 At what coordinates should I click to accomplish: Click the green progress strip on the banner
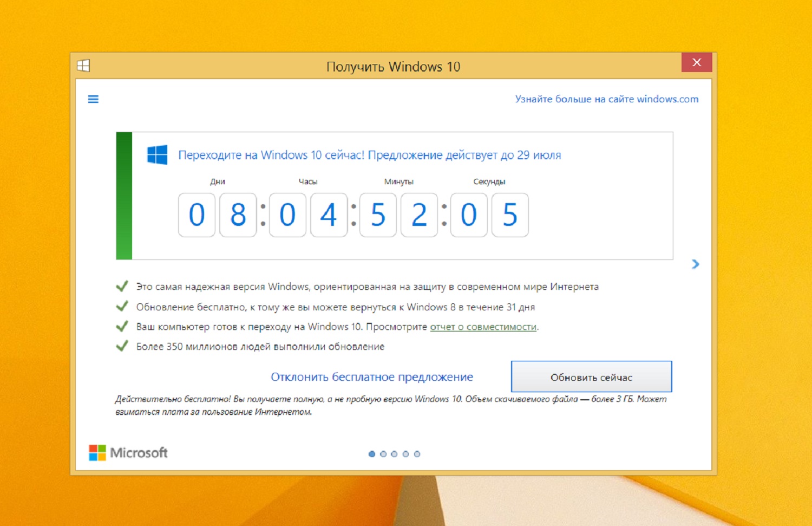[x=123, y=196]
